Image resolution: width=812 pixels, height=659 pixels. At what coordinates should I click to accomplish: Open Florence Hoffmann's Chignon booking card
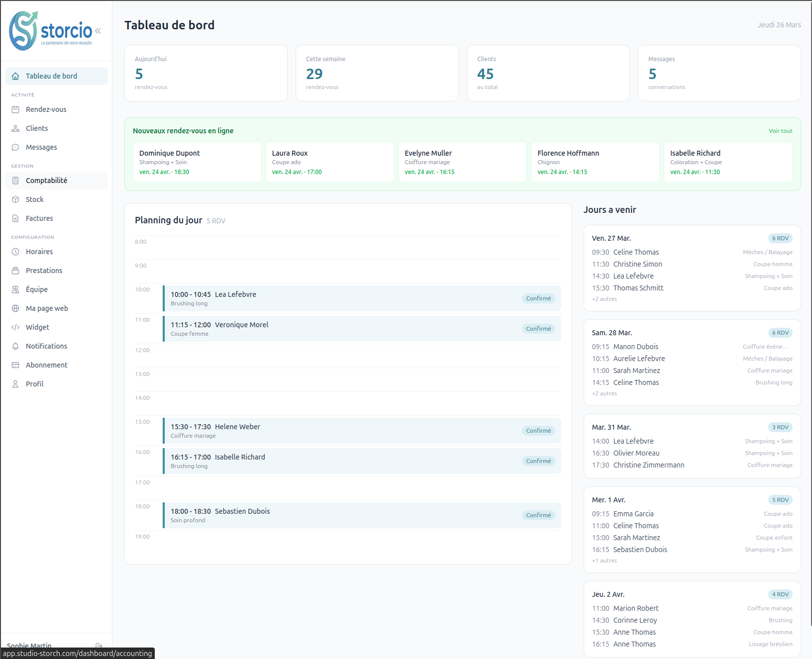(595, 162)
